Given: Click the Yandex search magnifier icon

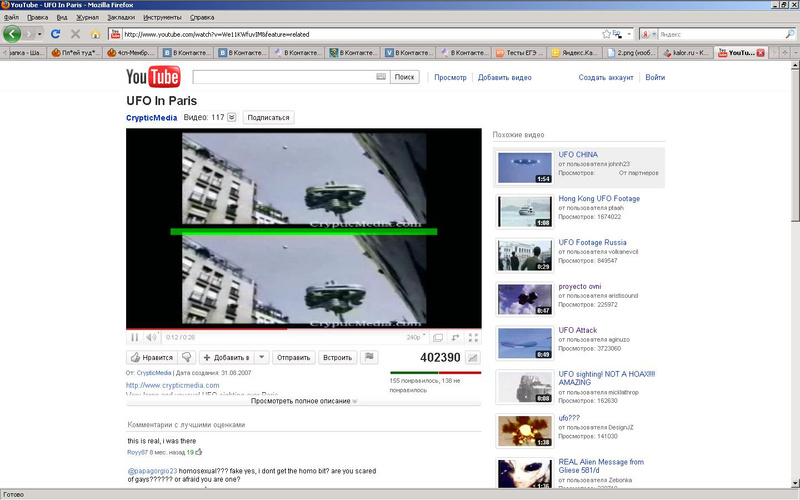Looking at the screenshot, I should (790, 34).
